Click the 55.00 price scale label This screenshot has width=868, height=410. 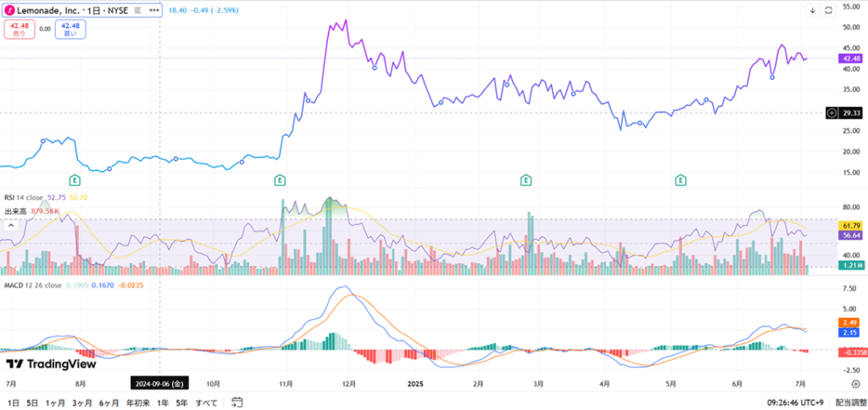[x=849, y=6]
